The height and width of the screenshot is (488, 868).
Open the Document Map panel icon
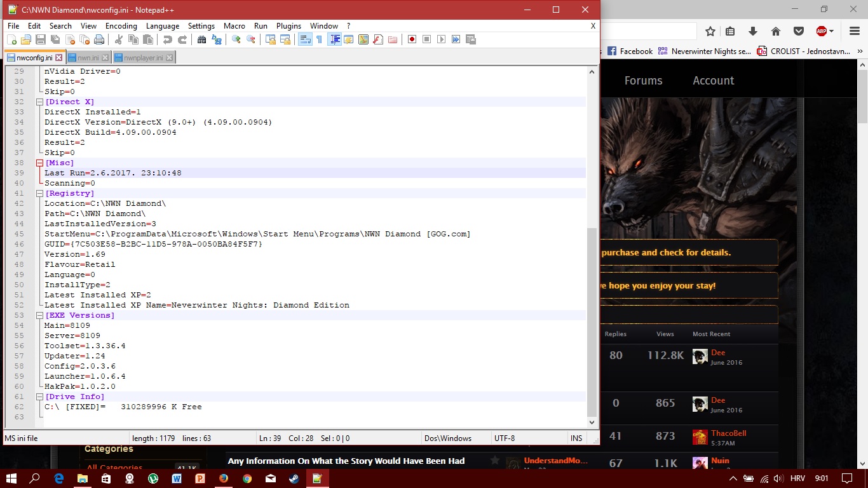(363, 39)
